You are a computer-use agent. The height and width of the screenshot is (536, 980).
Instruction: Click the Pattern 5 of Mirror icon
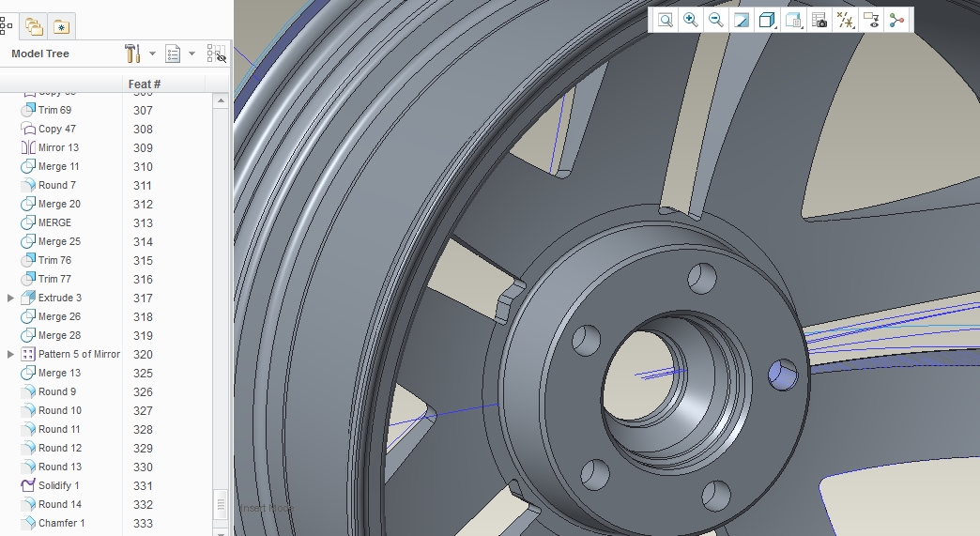click(28, 354)
